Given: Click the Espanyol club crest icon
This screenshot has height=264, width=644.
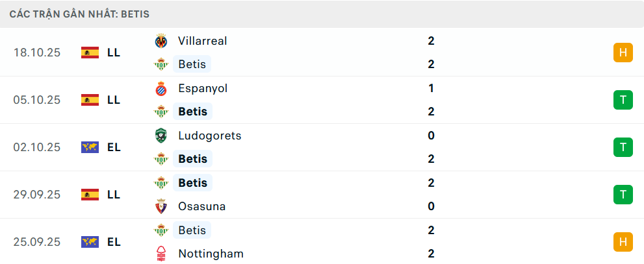Looking at the screenshot, I should pyautogui.click(x=161, y=88).
